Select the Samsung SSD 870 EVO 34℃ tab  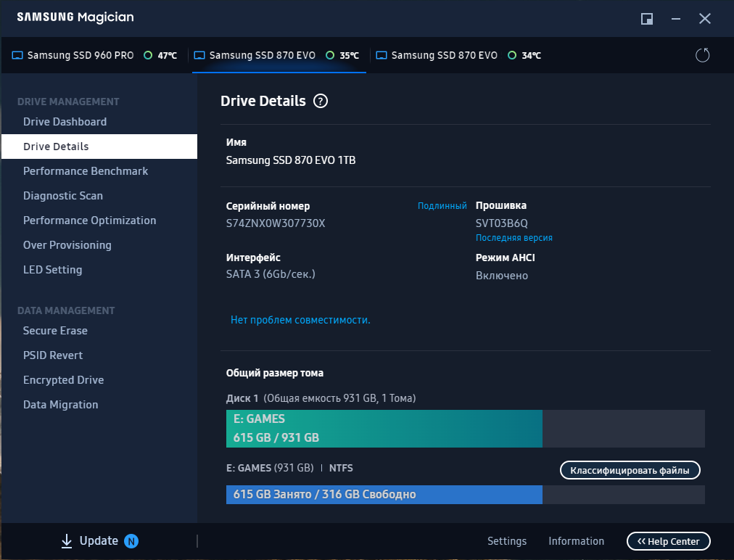click(458, 55)
